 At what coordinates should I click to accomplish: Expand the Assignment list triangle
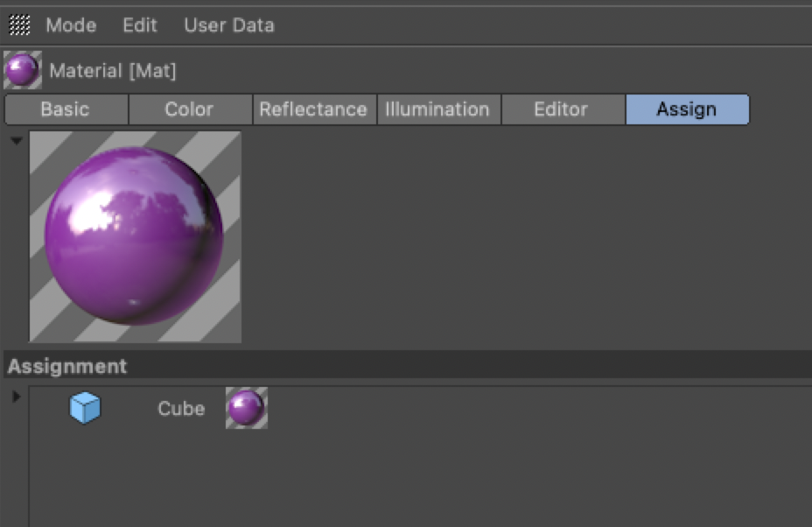[16, 397]
